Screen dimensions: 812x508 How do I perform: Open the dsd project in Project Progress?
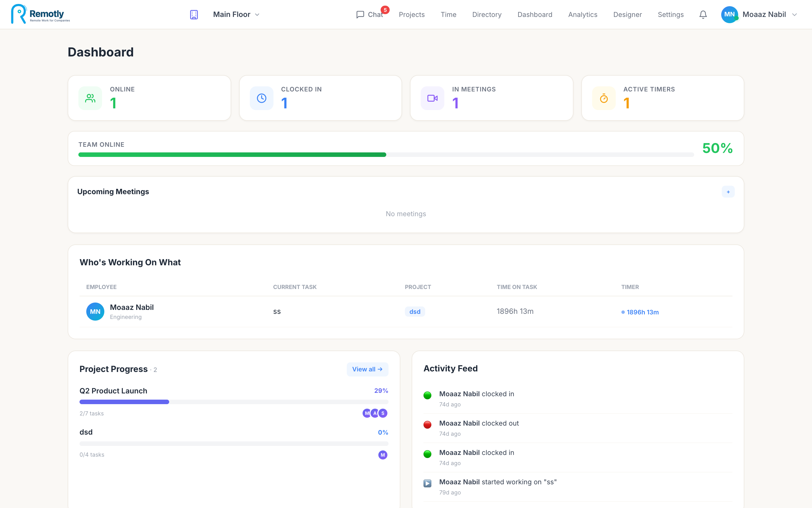coord(86,432)
